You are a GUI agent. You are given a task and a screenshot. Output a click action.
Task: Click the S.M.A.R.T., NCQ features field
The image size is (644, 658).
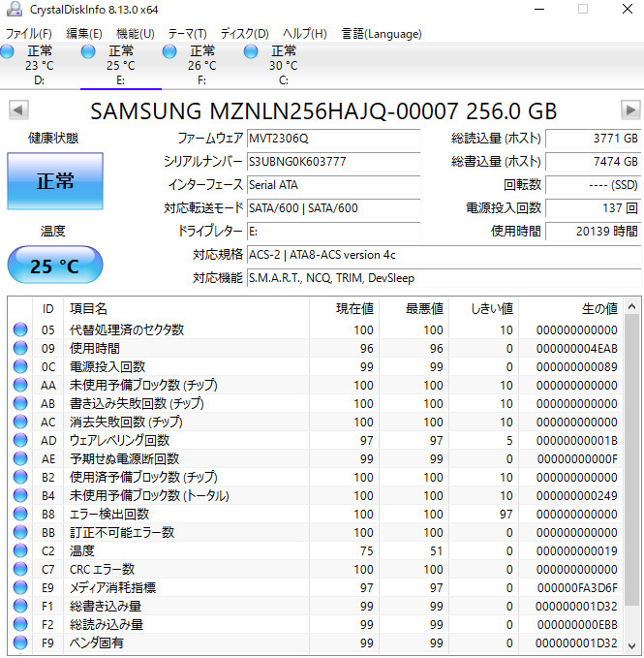tap(444, 278)
